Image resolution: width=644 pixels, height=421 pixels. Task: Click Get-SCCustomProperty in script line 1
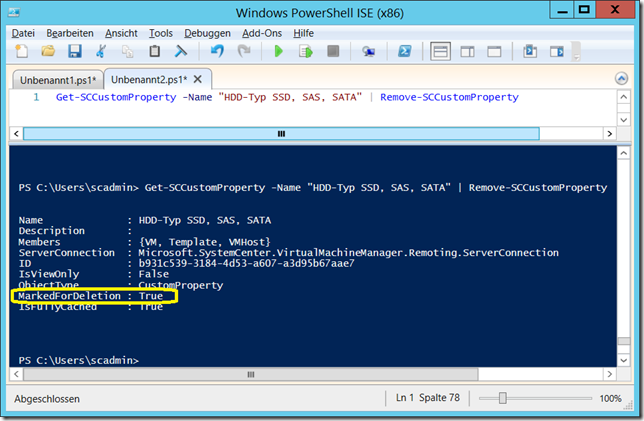[x=116, y=97]
